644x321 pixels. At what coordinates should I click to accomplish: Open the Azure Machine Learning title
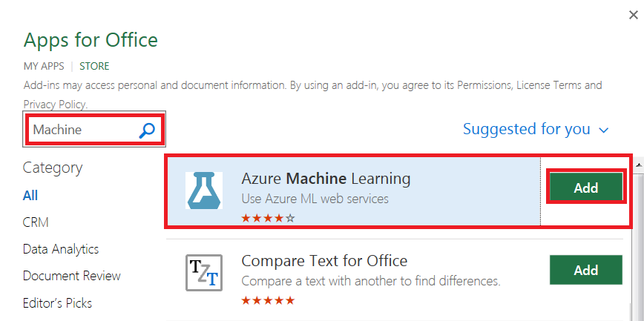click(326, 179)
